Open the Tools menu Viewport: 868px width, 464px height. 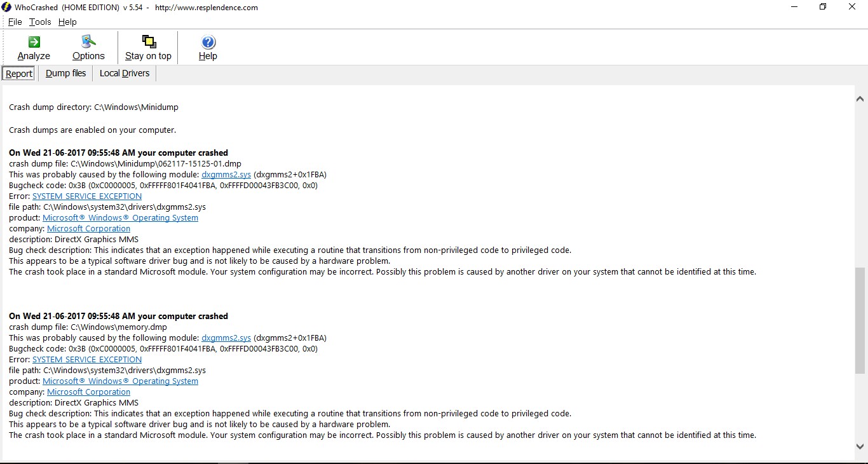[40, 22]
